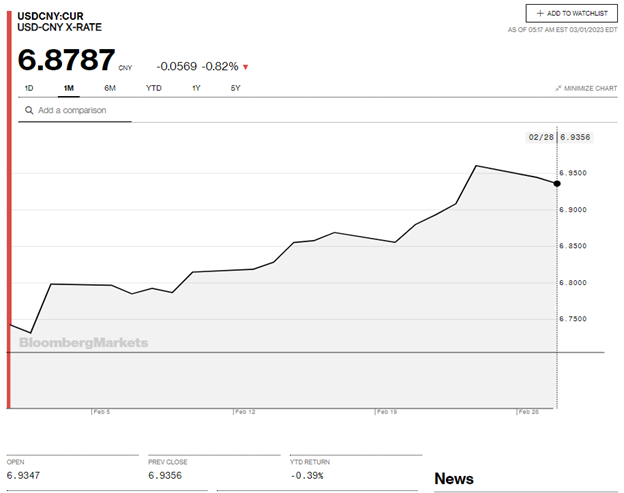Click the minimize chart arrows icon
This screenshot has width=624, height=493.
pos(558,89)
